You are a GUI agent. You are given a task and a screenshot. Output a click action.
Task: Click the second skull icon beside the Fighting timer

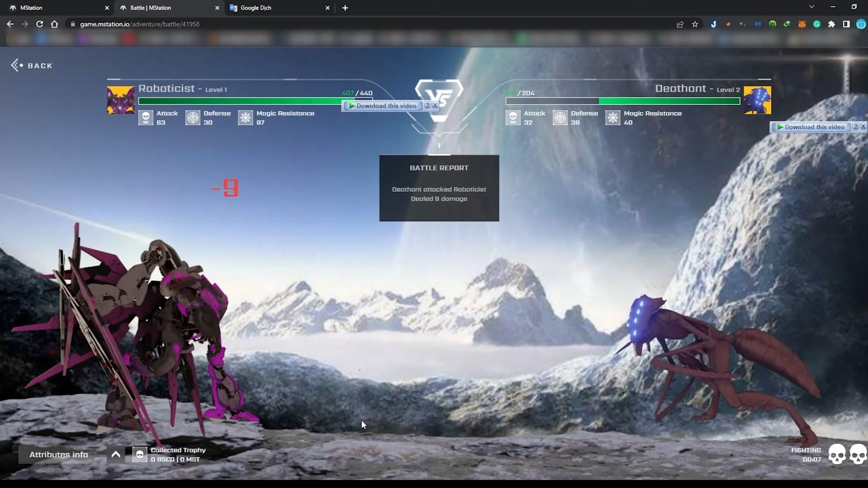click(858, 454)
